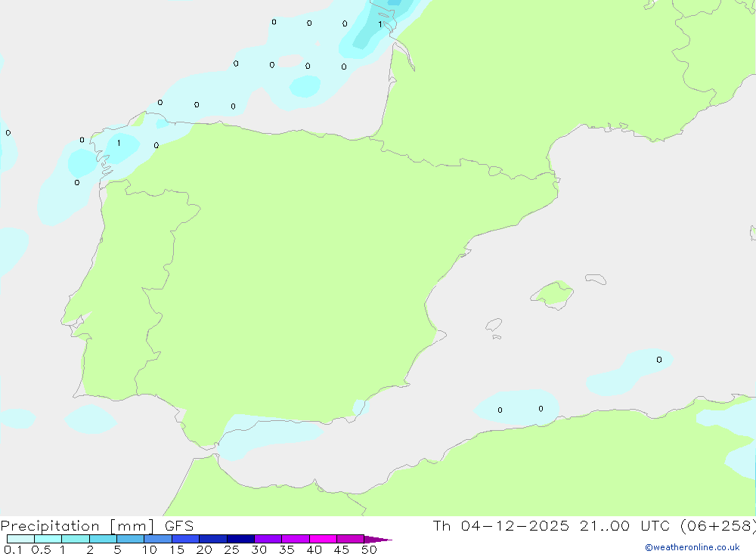The width and height of the screenshot is (756, 554).
Task: Click the '21..00 UTC' time text
Action: pos(624,526)
